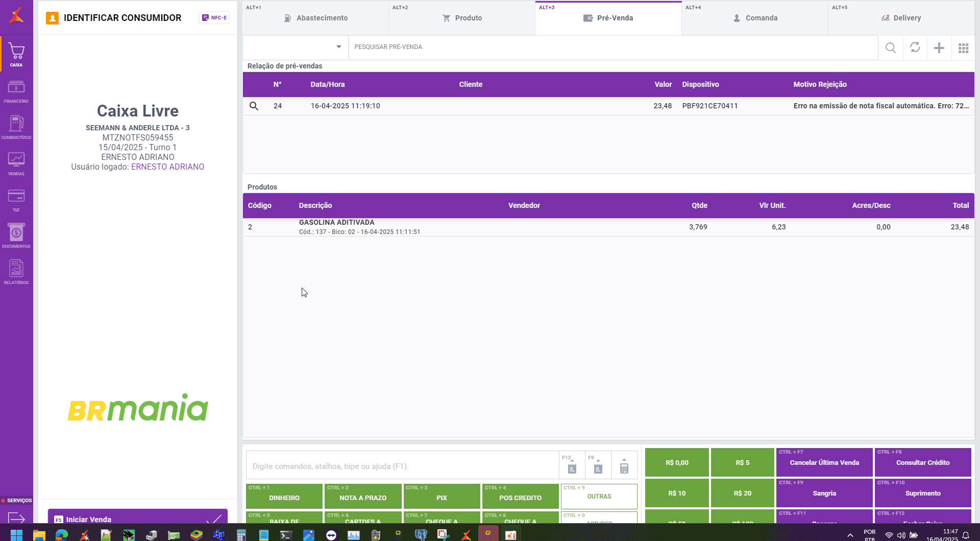Viewport: 980px width, 541px height.
Task: View details of pré-venda 24 magnifier
Action: tap(254, 106)
